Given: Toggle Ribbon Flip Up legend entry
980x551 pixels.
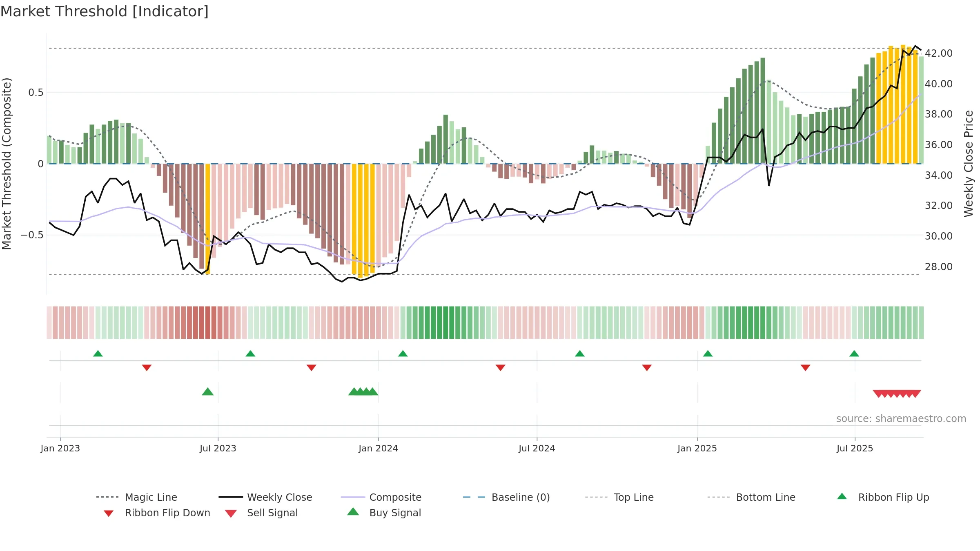Looking at the screenshot, I should (883, 497).
